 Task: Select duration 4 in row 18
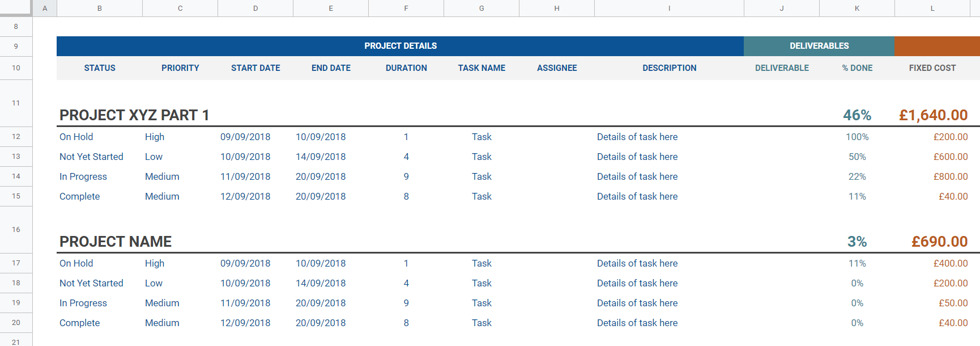pos(406,283)
